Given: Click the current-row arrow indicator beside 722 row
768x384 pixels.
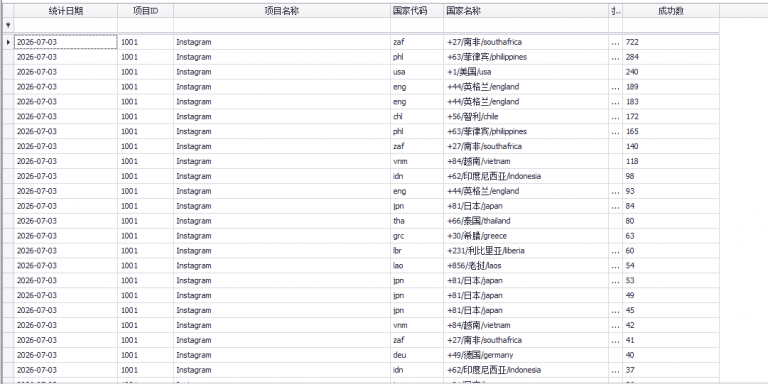Looking at the screenshot, I should [8, 42].
